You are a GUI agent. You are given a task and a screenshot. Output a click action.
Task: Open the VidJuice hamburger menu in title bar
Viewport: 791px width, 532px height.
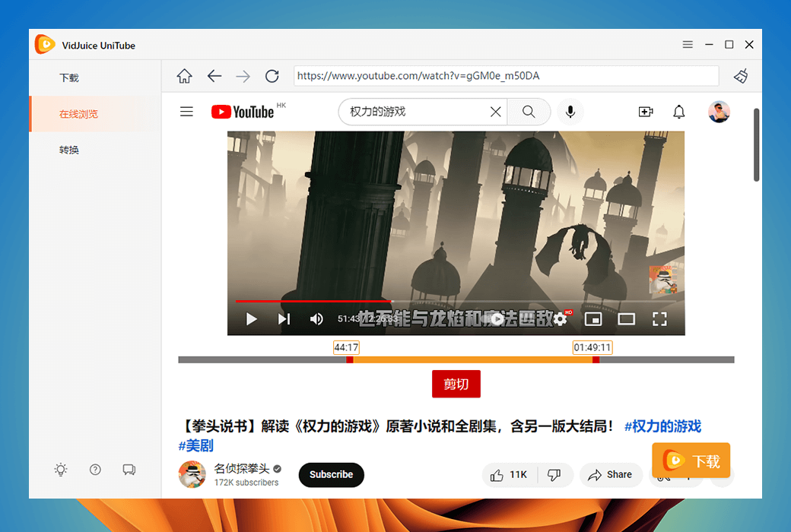[x=687, y=45]
